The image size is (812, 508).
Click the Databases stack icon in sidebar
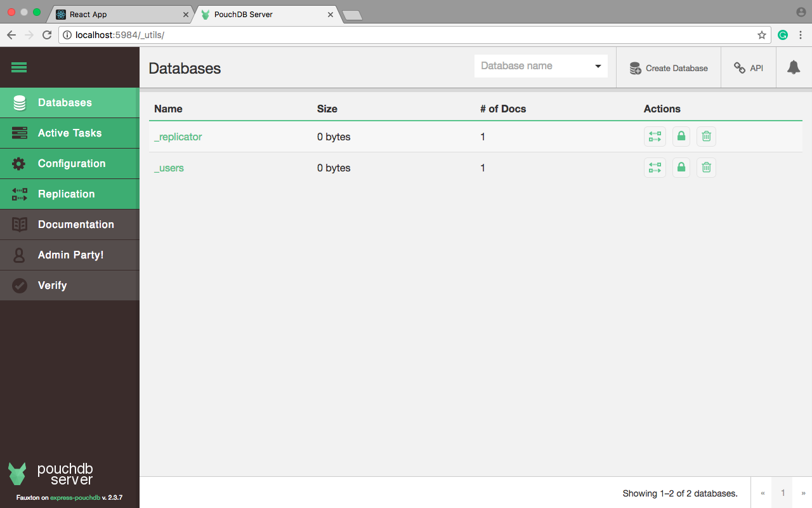pos(20,103)
